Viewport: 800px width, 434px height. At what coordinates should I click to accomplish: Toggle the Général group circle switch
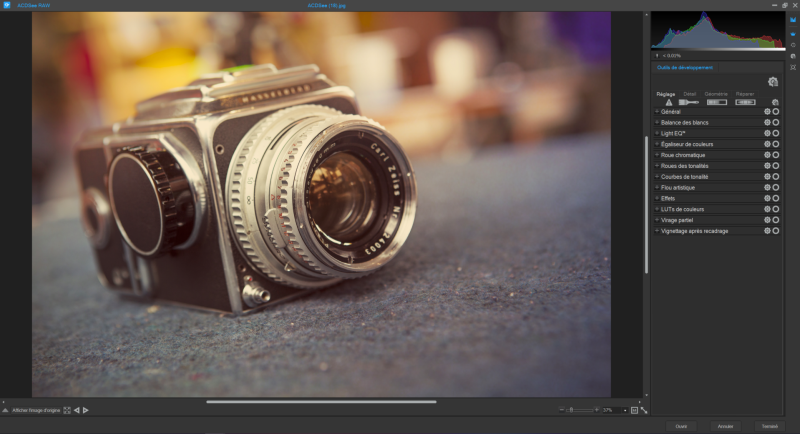pos(776,111)
